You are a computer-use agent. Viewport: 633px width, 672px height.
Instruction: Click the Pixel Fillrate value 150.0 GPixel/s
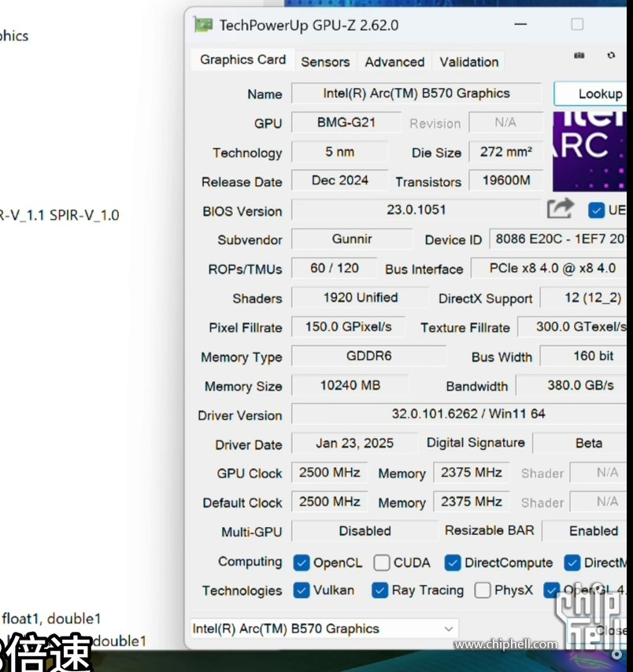[x=348, y=327]
